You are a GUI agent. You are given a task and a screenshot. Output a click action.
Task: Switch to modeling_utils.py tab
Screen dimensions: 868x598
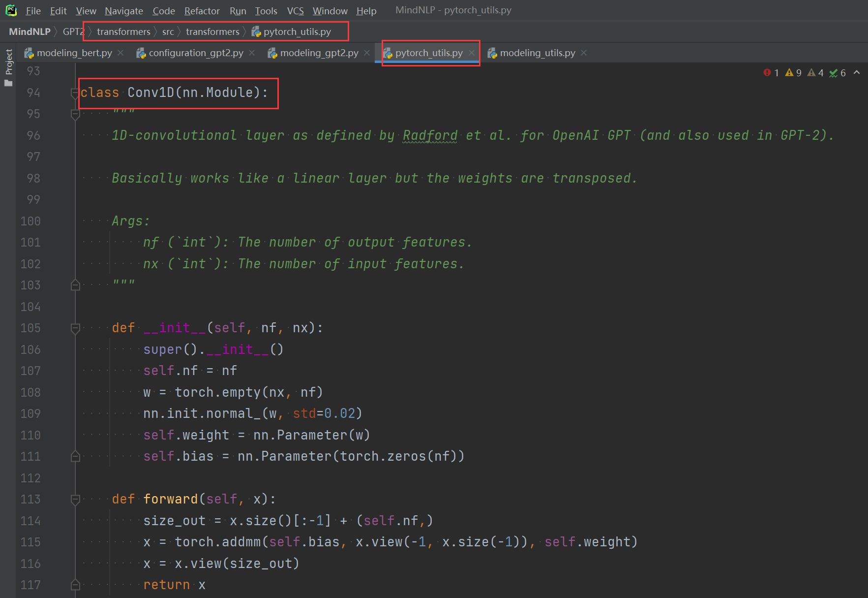pos(538,53)
